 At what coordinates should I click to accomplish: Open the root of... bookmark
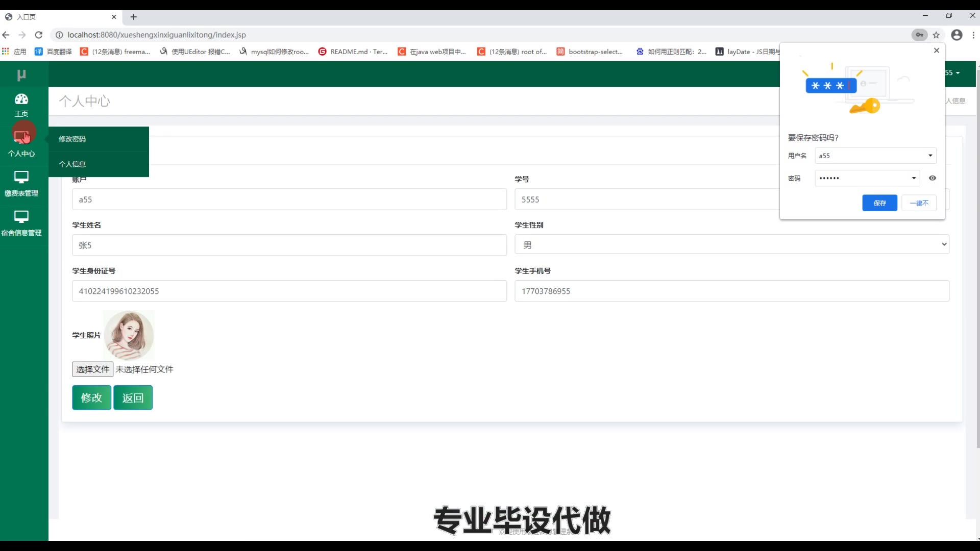[512, 52]
